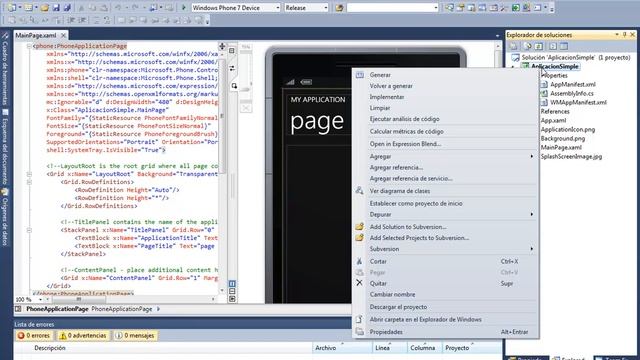Toggle the 0 mensajes filter
The image size is (640, 360).
coord(135,336)
